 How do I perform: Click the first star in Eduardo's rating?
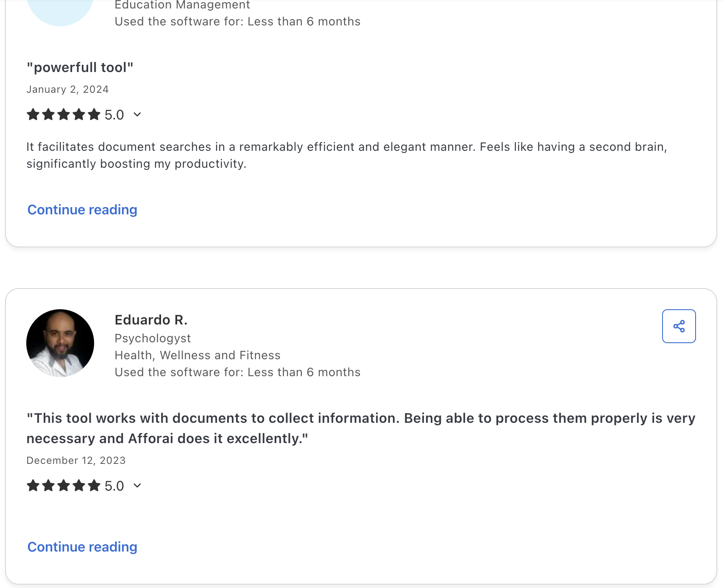click(x=33, y=485)
